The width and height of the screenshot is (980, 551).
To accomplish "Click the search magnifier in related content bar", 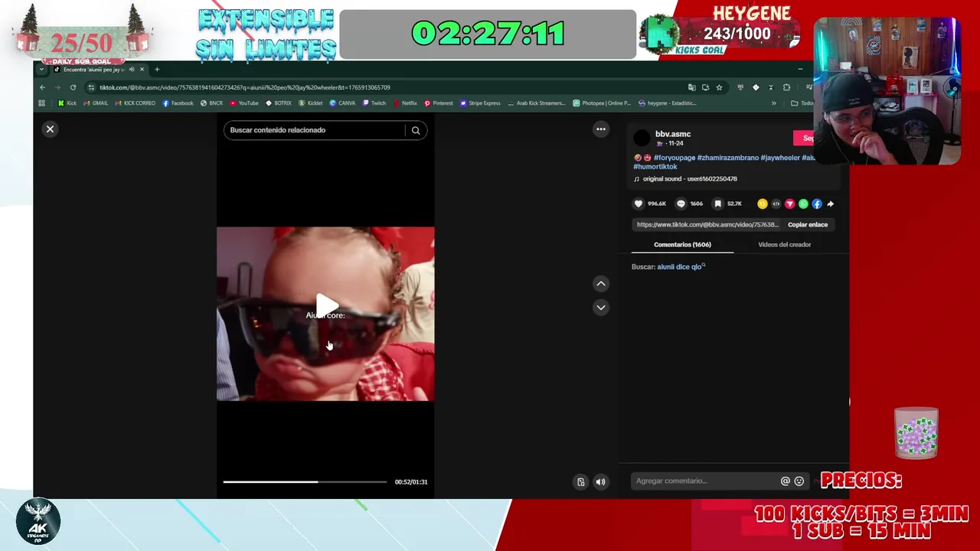I will (x=416, y=130).
